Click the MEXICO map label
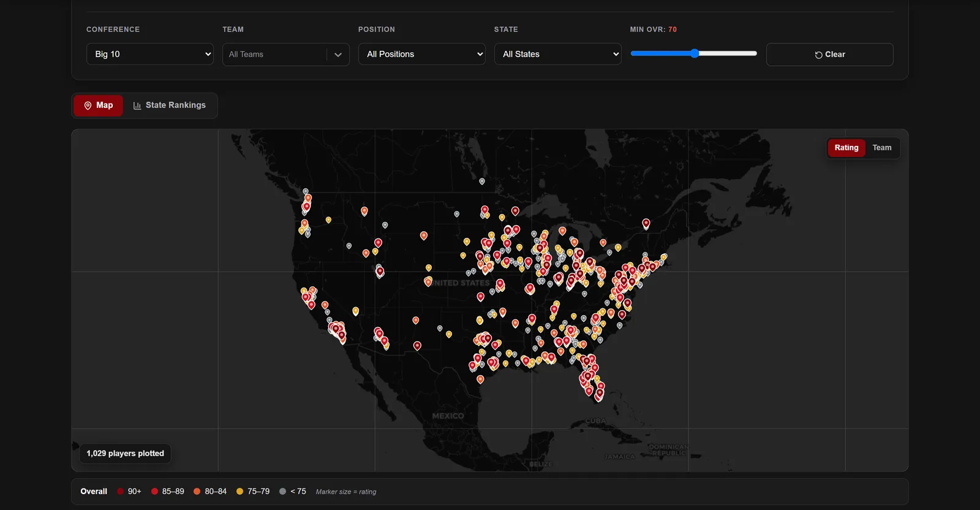Image resolution: width=980 pixels, height=510 pixels. click(448, 416)
